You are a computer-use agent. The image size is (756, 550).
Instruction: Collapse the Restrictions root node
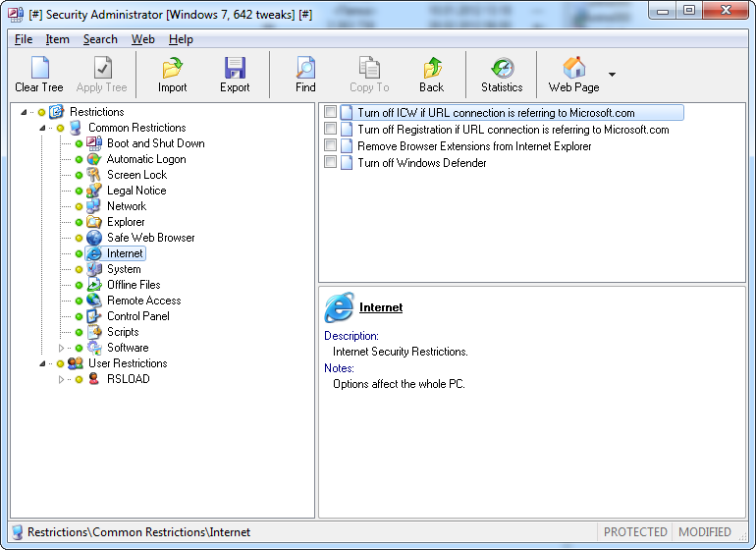[x=24, y=112]
